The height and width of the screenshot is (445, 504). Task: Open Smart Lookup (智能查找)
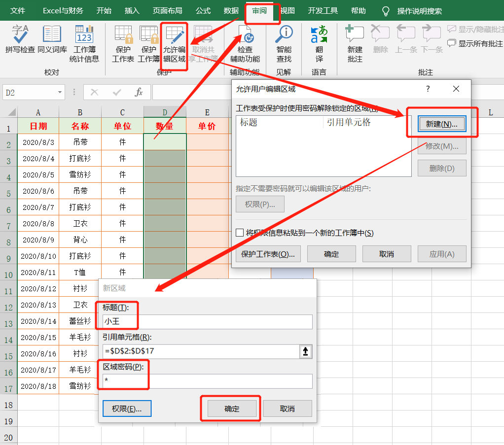tap(284, 43)
